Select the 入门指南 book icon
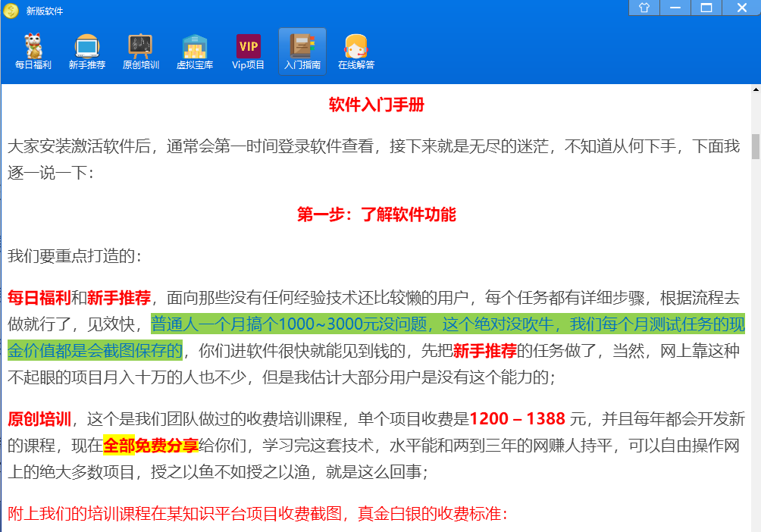Screen dimensions: 761x532 [302, 51]
